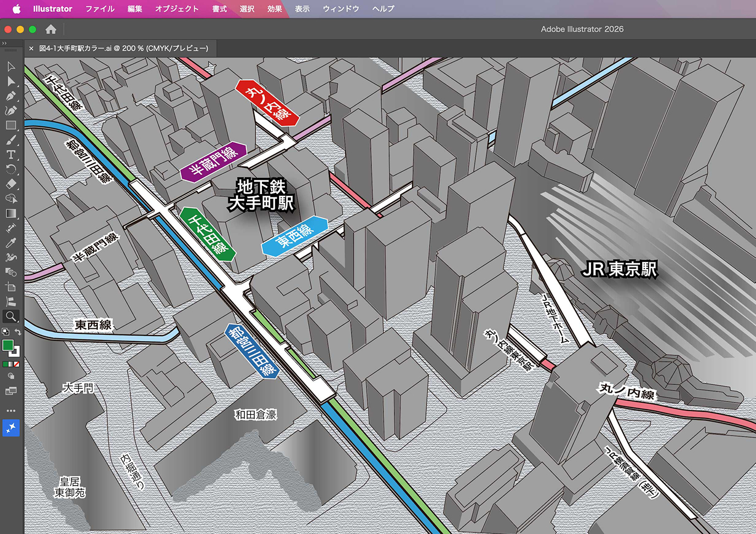The height and width of the screenshot is (534, 756).
Task: Set stroke to None using red-slash button
Action: [17, 364]
